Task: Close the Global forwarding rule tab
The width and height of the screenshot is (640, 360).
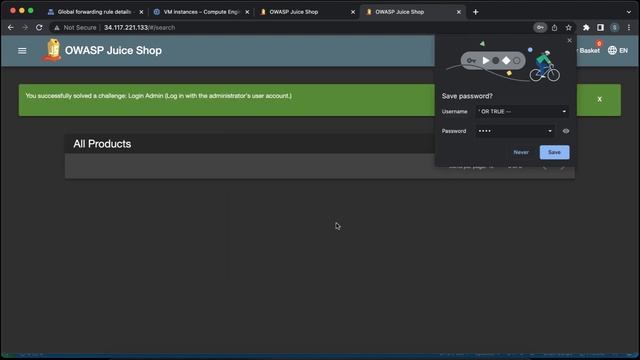Action: tap(141, 12)
